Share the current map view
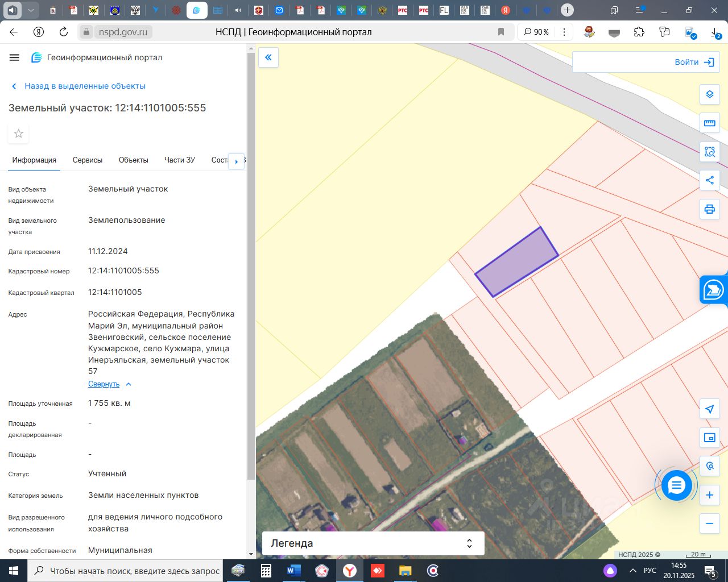Viewport: 728px width, 582px height. (709, 180)
